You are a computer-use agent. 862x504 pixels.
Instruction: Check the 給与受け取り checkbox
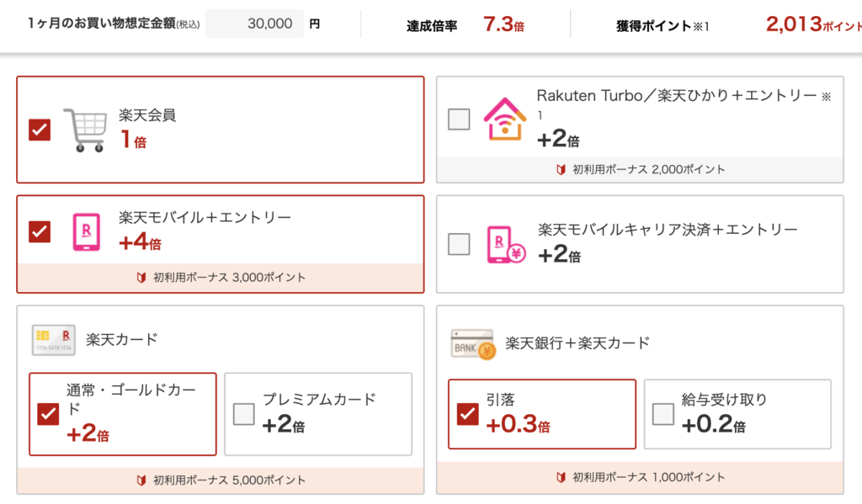(x=663, y=414)
